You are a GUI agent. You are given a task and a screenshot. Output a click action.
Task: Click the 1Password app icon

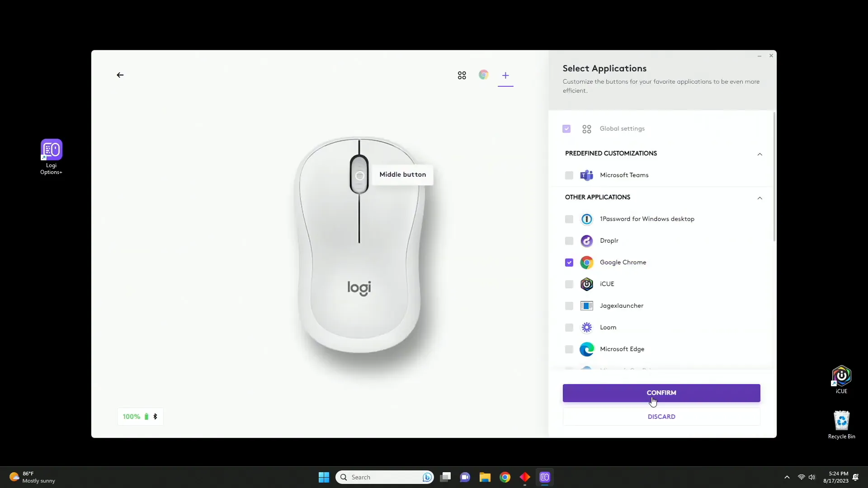[587, 219]
